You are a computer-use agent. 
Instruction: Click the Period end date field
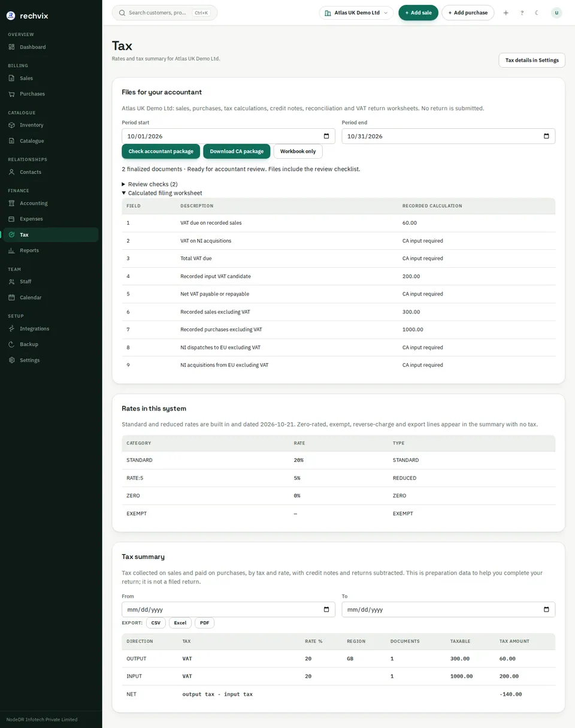coord(449,136)
